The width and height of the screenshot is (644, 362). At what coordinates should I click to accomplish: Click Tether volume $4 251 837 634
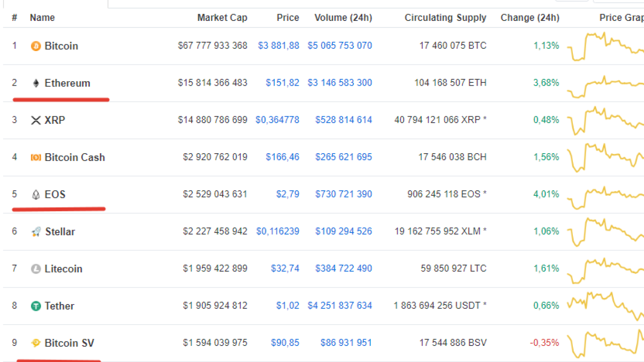pos(340,306)
